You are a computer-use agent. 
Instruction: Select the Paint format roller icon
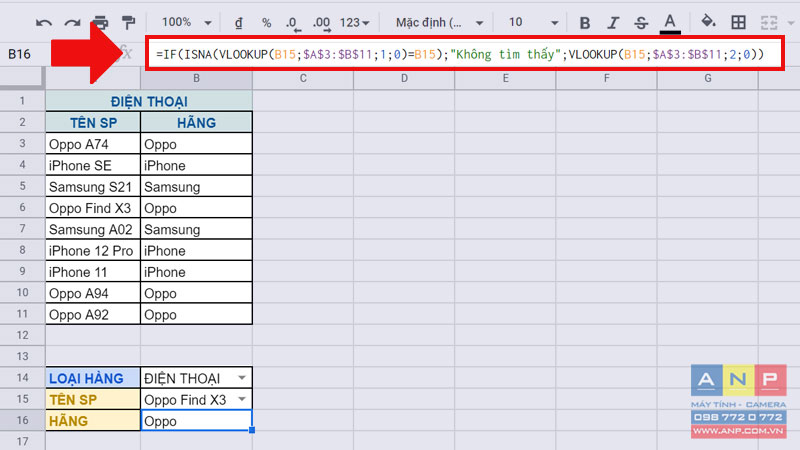(128, 22)
